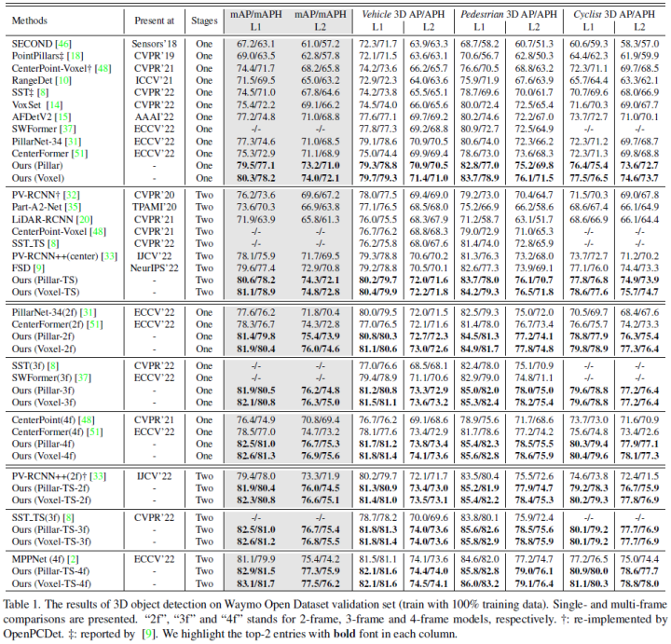671x644 pixels.
Task: Follow citation [32] for PV-RCNN
Action: [72, 195]
